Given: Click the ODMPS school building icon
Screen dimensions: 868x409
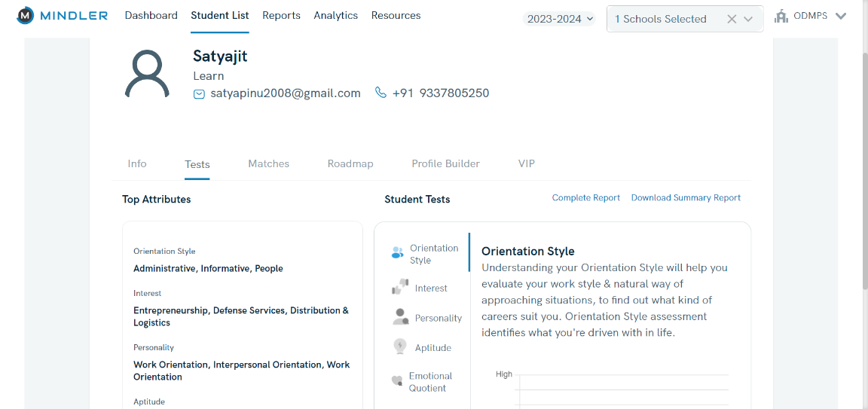Looking at the screenshot, I should click(x=781, y=16).
